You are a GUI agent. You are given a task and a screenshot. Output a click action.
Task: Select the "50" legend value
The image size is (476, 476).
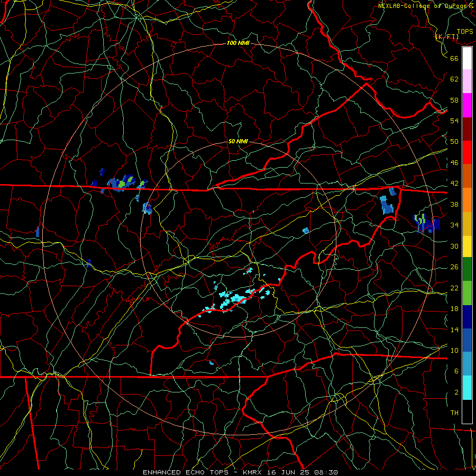[454, 142]
